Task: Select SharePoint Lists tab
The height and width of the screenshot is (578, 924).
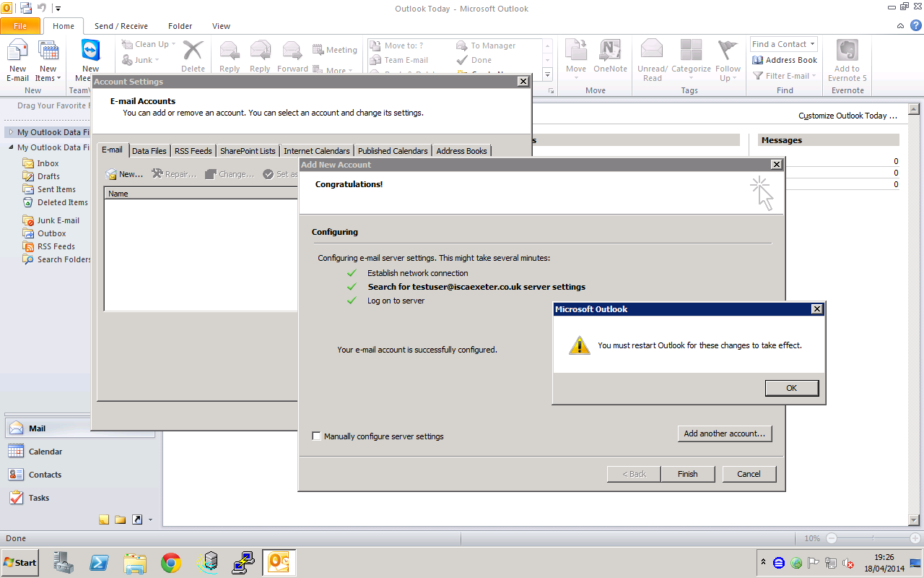Action: pyautogui.click(x=248, y=151)
